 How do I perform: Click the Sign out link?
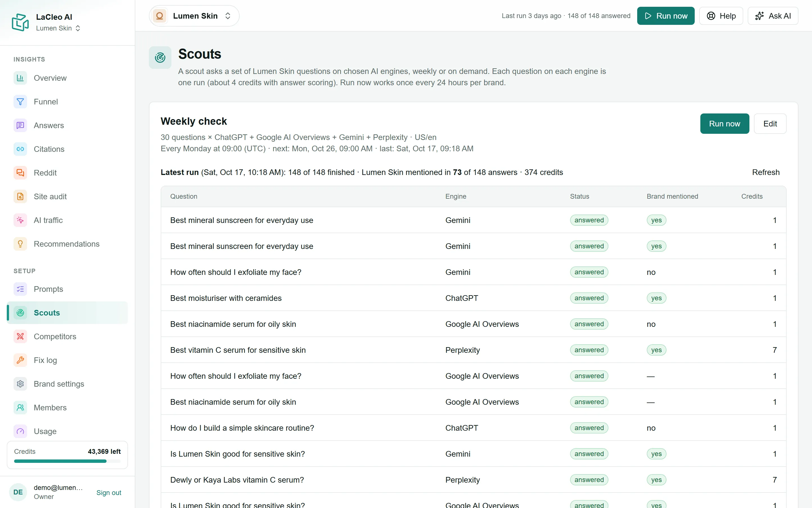point(109,492)
